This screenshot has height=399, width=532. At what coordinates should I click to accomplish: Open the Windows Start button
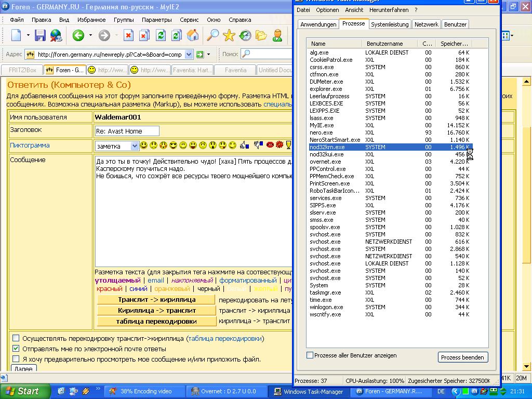coord(25,391)
